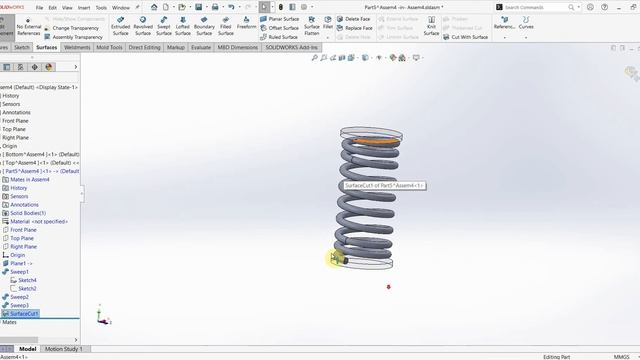640x360 pixels.
Task: Click the Search Commands input field
Action: pyautogui.click(x=536, y=7)
